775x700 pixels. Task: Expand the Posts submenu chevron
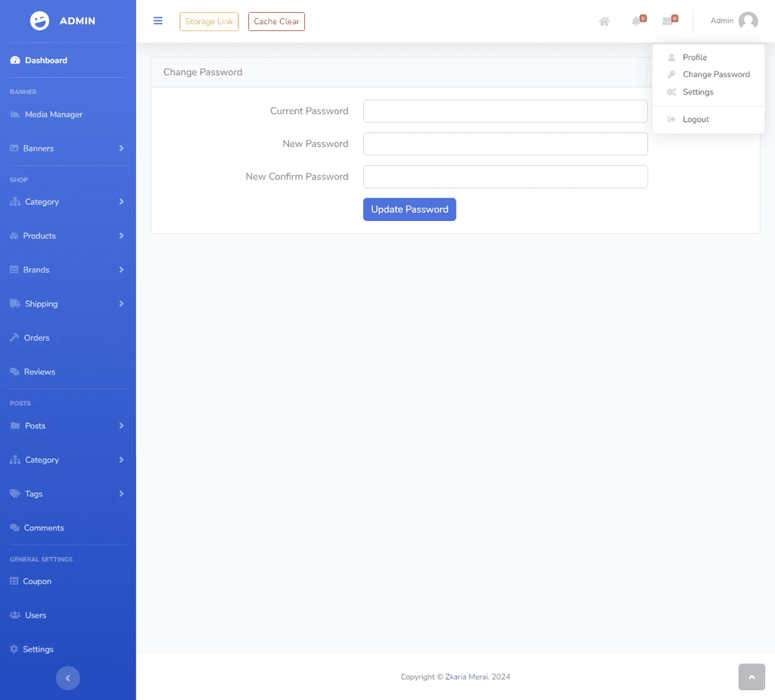(x=121, y=425)
